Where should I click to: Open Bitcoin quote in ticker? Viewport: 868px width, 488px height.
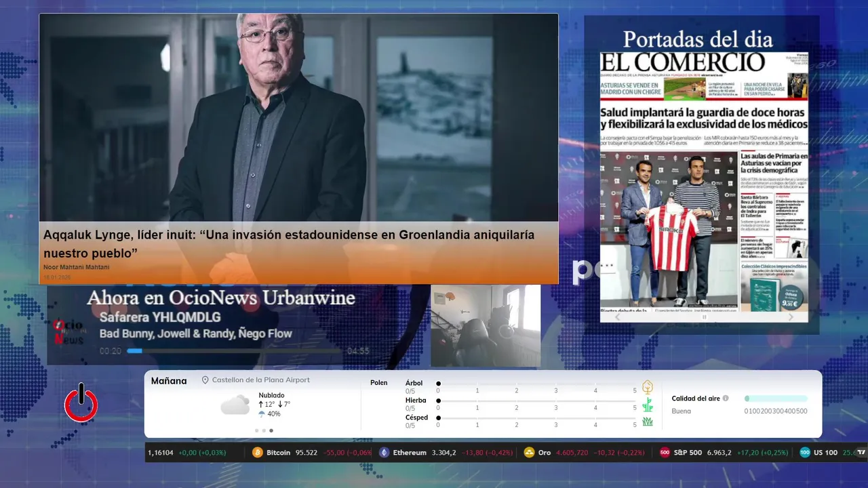[312, 453]
